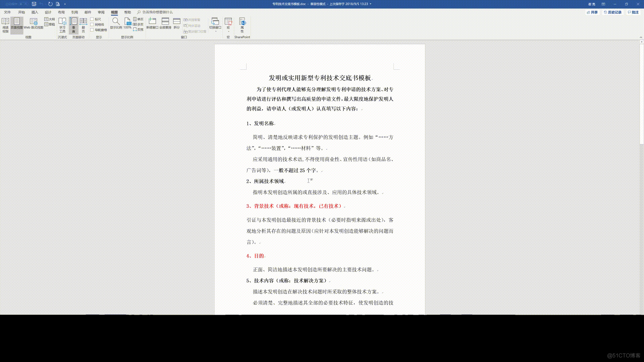Enable the Gridlines checkbox (网格线)
644x362 pixels.
pyautogui.click(x=92, y=24)
